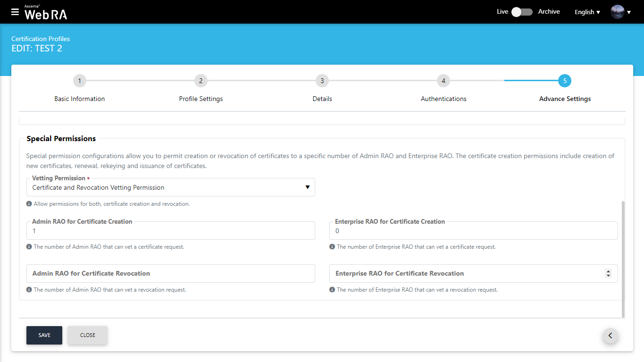Expand the menu arrow next to avatar
This screenshot has width=644, height=362.
point(629,12)
